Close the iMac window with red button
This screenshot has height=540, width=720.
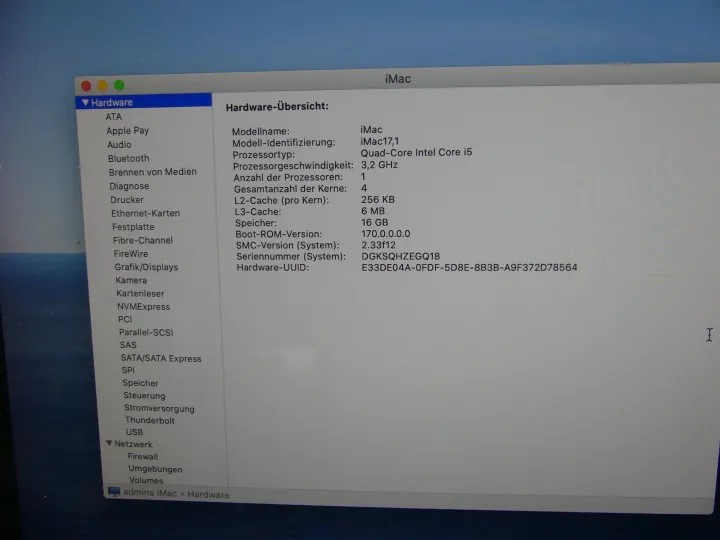pos(86,86)
